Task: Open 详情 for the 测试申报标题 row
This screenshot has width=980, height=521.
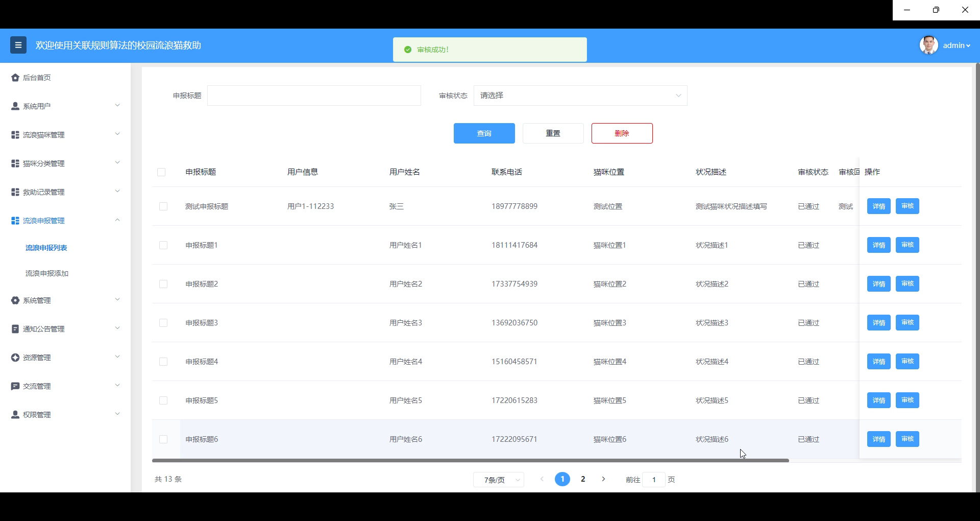Action: coord(878,206)
